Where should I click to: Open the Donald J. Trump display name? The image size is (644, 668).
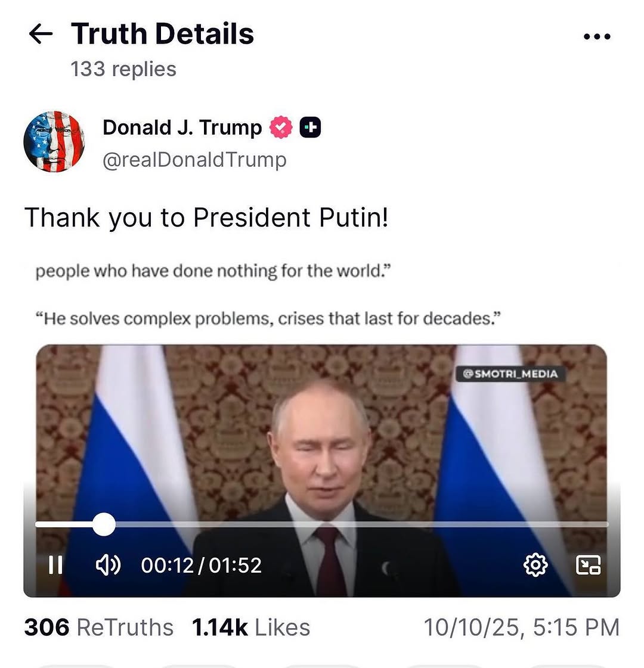[182, 128]
